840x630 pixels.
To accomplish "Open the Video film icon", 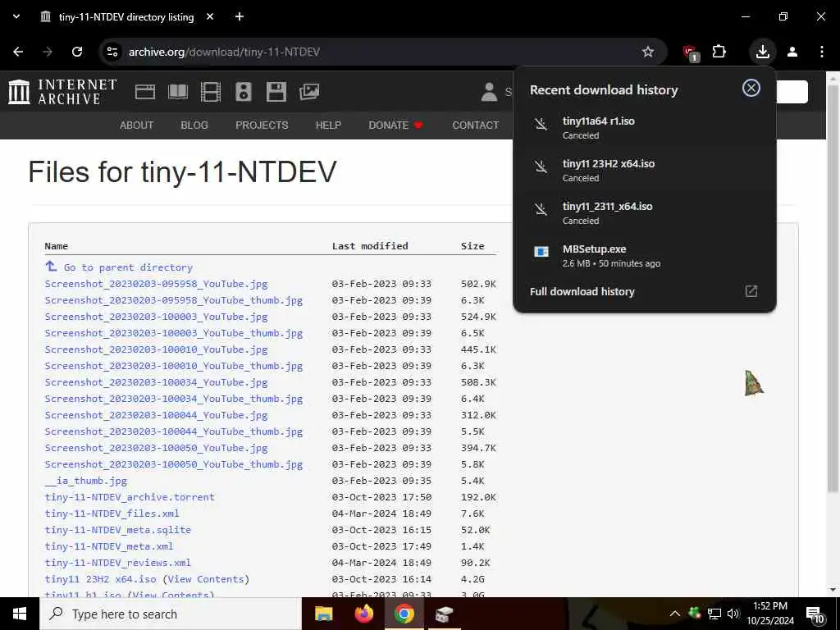I will (211, 92).
